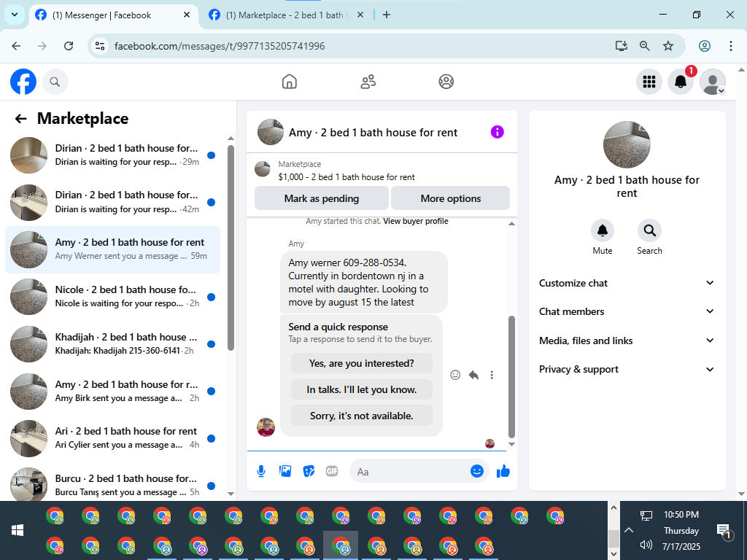Open Chrome's three-dot menu
The height and width of the screenshot is (560, 747).
coord(730,46)
